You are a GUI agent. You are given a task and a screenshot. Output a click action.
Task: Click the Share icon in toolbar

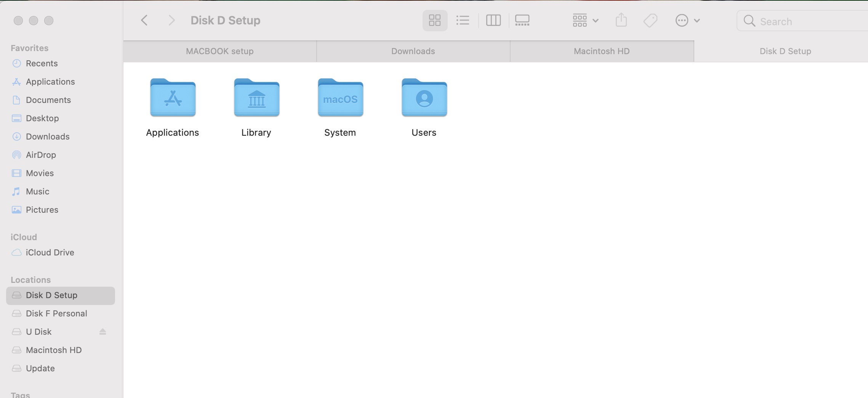pyautogui.click(x=621, y=20)
